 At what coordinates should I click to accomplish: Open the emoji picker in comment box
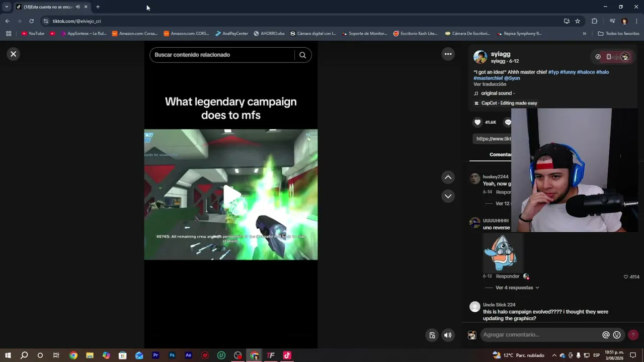617,335
